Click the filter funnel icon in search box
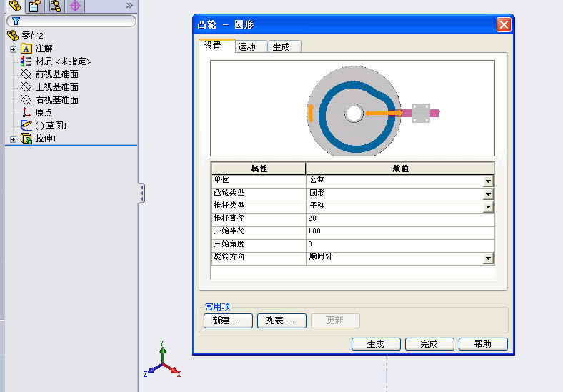Viewport: 563px width, 392px height. click(x=16, y=21)
